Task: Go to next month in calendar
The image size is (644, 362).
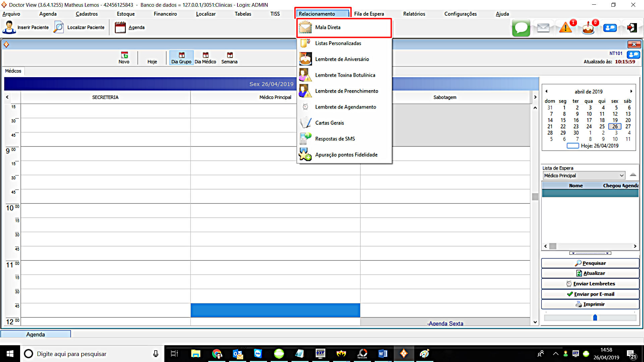Action: pyautogui.click(x=631, y=92)
